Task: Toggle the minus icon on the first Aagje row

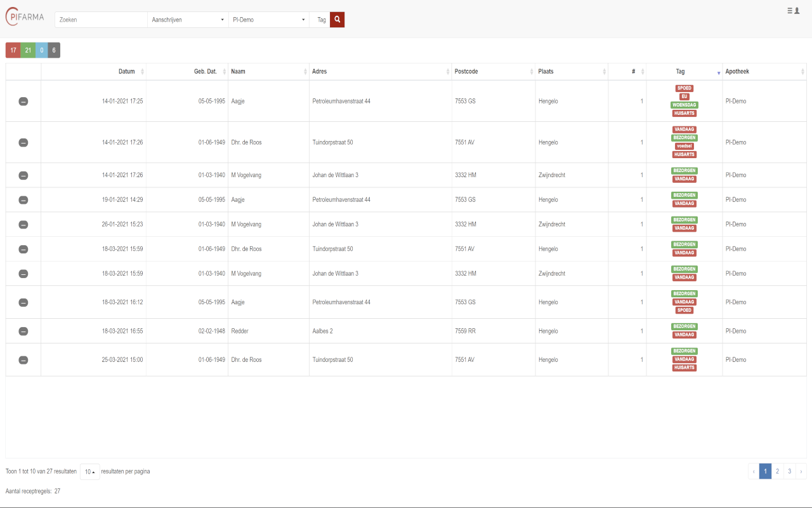Action: [23, 100]
